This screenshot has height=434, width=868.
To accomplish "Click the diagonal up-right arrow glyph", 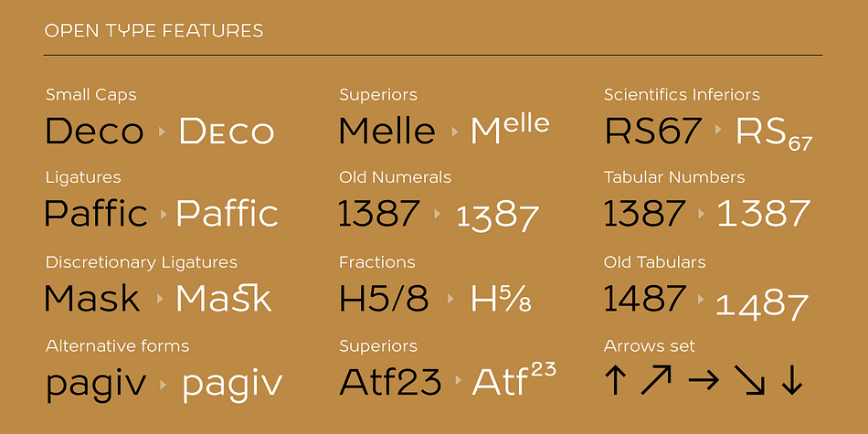I will (656, 380).
